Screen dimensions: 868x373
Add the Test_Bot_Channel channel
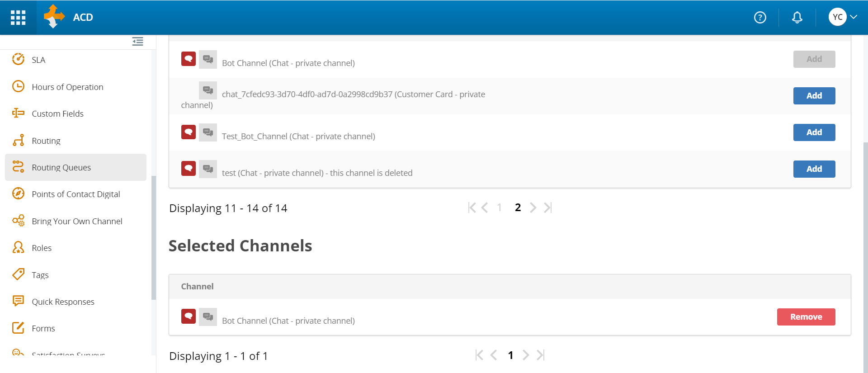(814, 132)
